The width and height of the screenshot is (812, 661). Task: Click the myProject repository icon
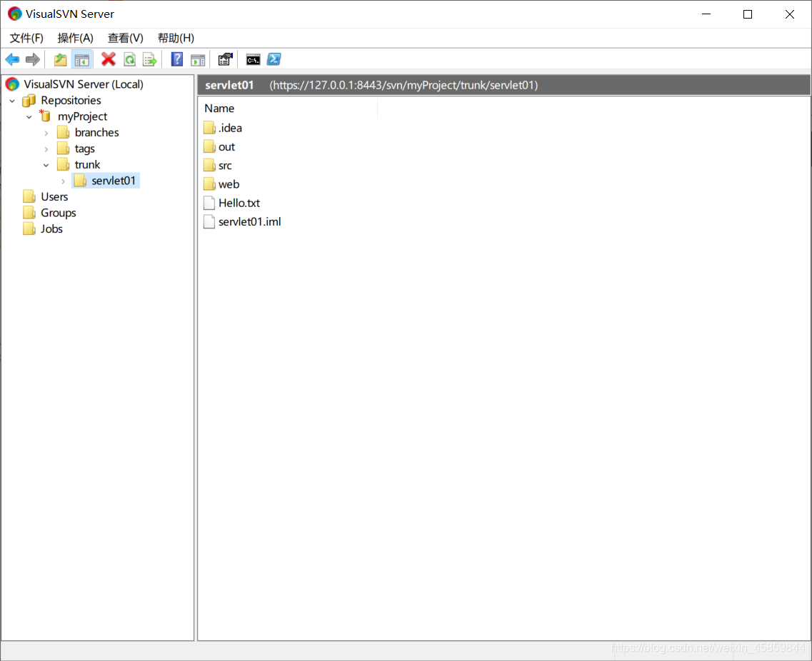tap(46, 116)
